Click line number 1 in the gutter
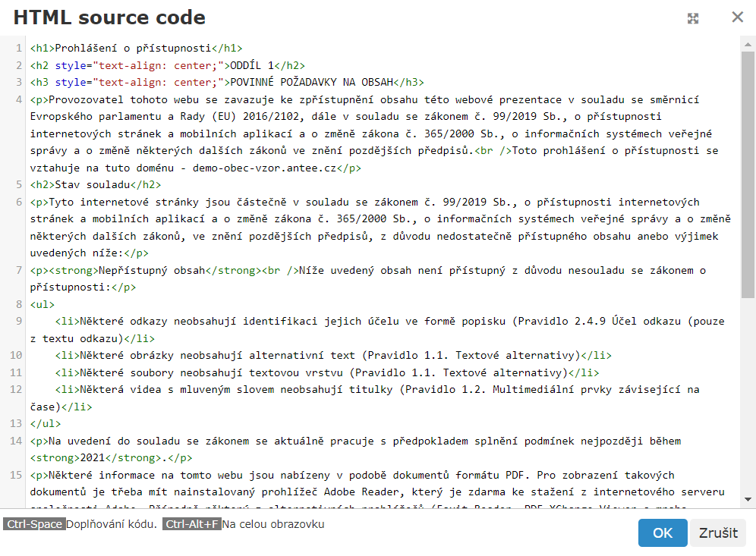 click(x=18, y=49)
